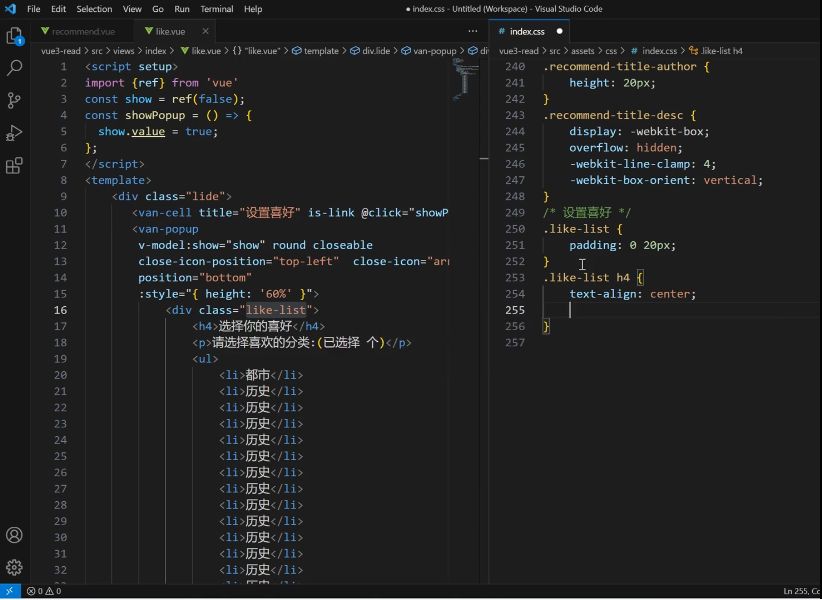Open the Edit menu
822x600 pixels.
58,9
